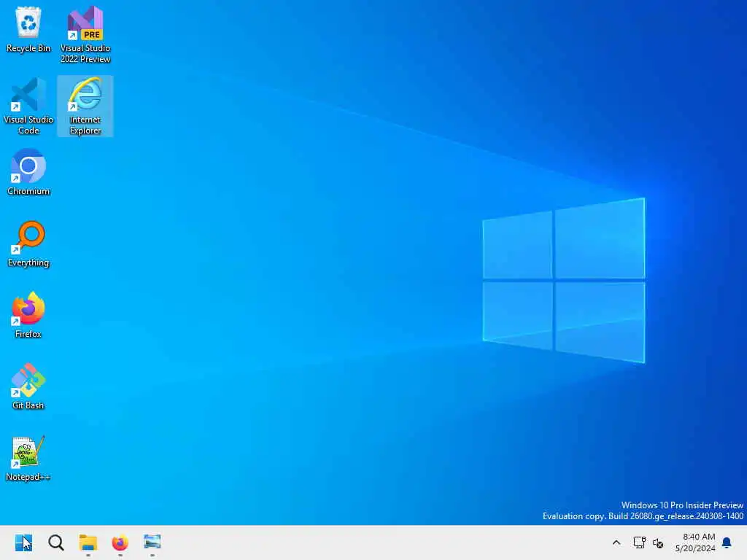Show hidden system tray icons
The image size is (747, 560).
(x=616, y=542)
